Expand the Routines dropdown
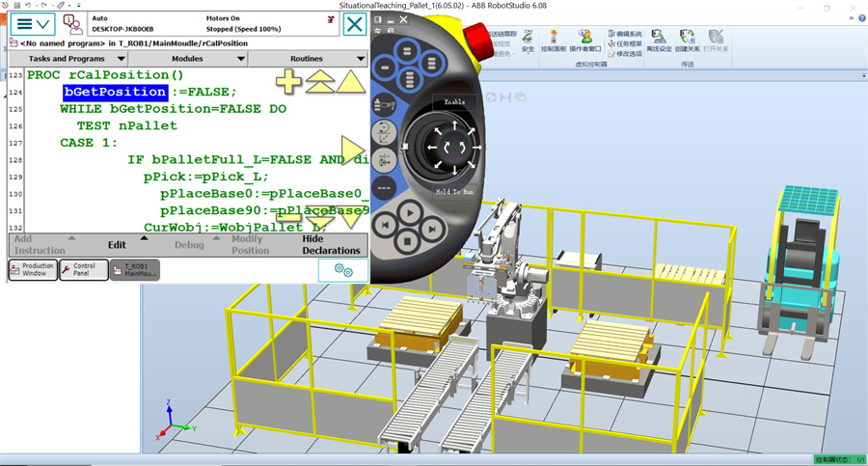Screen dimensions: 868x466 click(308, 59)
